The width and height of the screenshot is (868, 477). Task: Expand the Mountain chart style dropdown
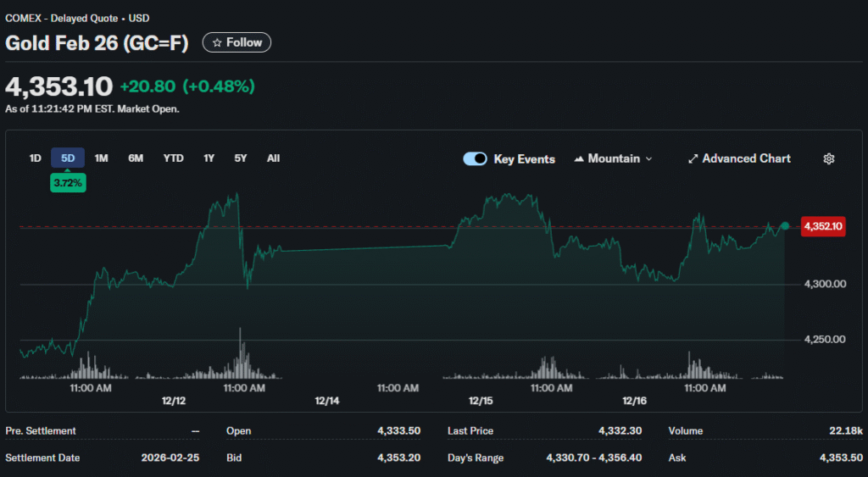[648, 158]
